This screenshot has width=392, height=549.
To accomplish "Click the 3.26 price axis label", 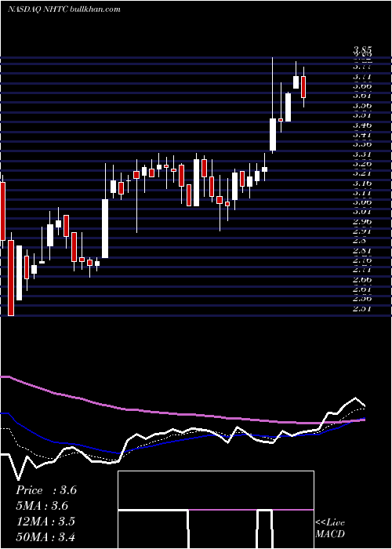I will tap(362, 163).
